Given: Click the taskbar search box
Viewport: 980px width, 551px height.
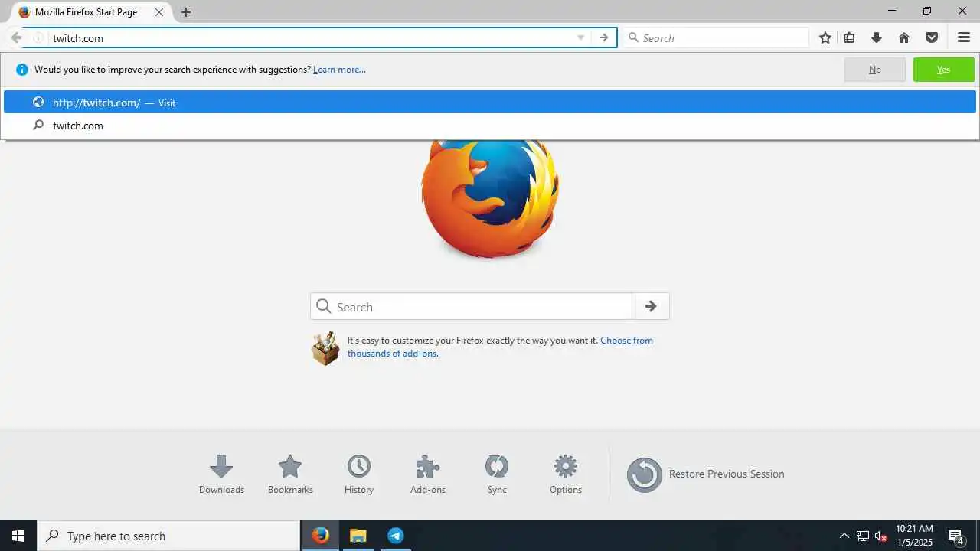Looking at the screenshot, I should click(x=168, y=536).
